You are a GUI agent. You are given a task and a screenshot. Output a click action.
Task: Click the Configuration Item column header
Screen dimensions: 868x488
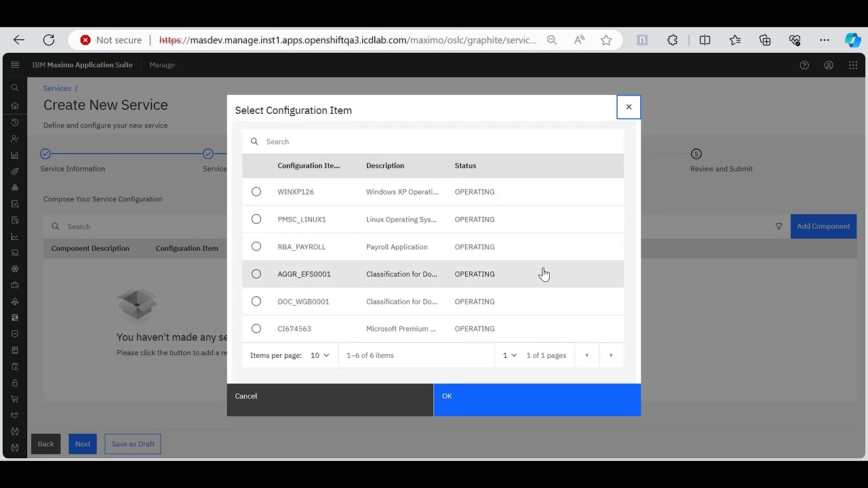pyautogui.click(x=309, y=165)
